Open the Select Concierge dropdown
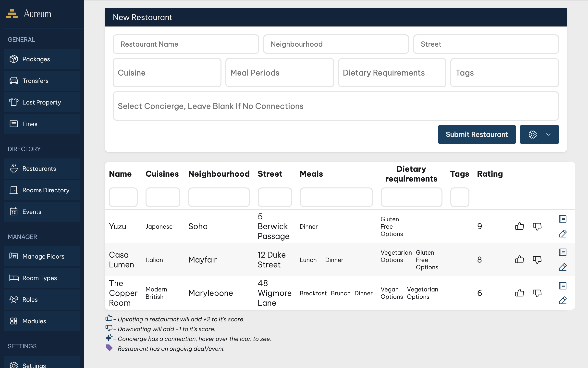This screenshot has width=588, height=368. [336, 106]
